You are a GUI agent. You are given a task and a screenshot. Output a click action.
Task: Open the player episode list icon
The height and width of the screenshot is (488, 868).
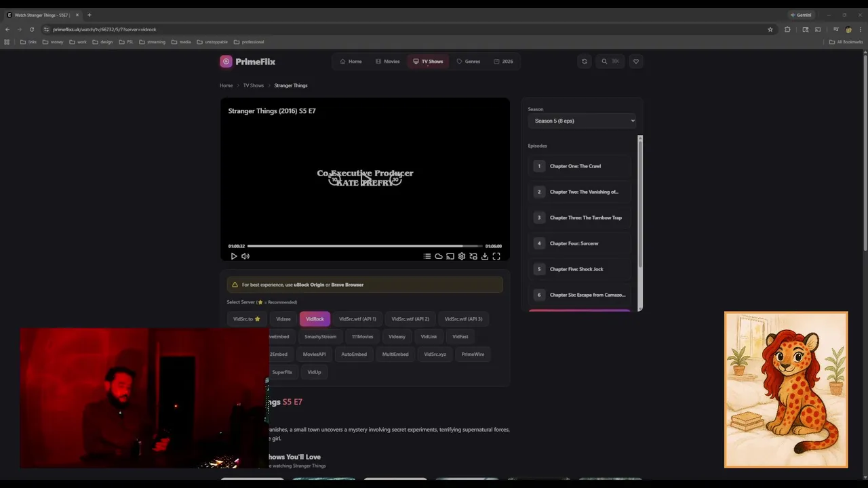[427, 256]
